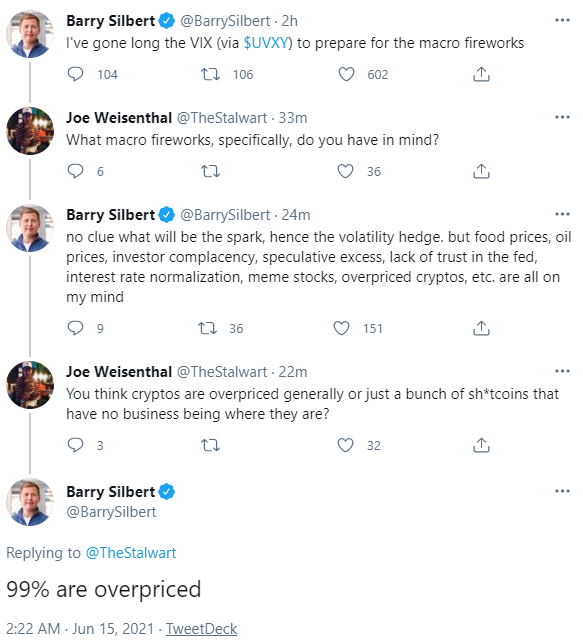Like the tweet showing 36 likes from Joe
Image resolution: width=583 pixels, height=644 pixels.
point(345,171)
